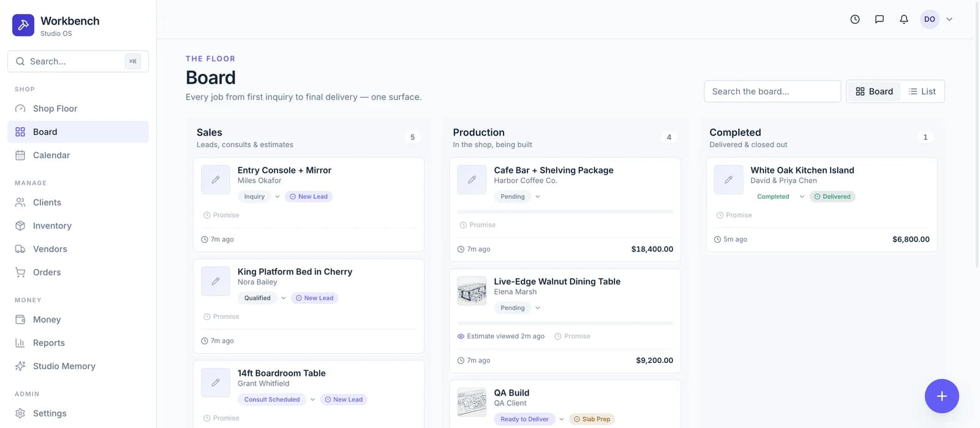Click the sidebar Search field
Screen dimensions: 980x428
coord(78,61)
